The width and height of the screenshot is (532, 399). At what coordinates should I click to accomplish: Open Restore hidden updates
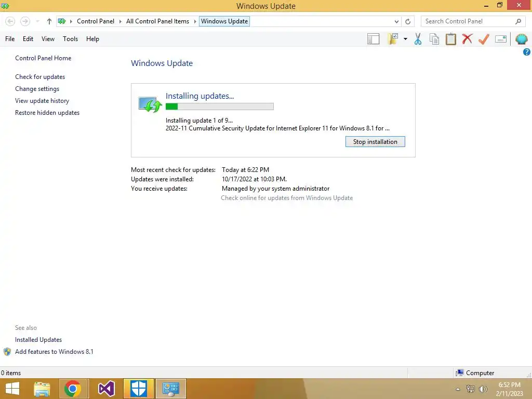[47, 113]
